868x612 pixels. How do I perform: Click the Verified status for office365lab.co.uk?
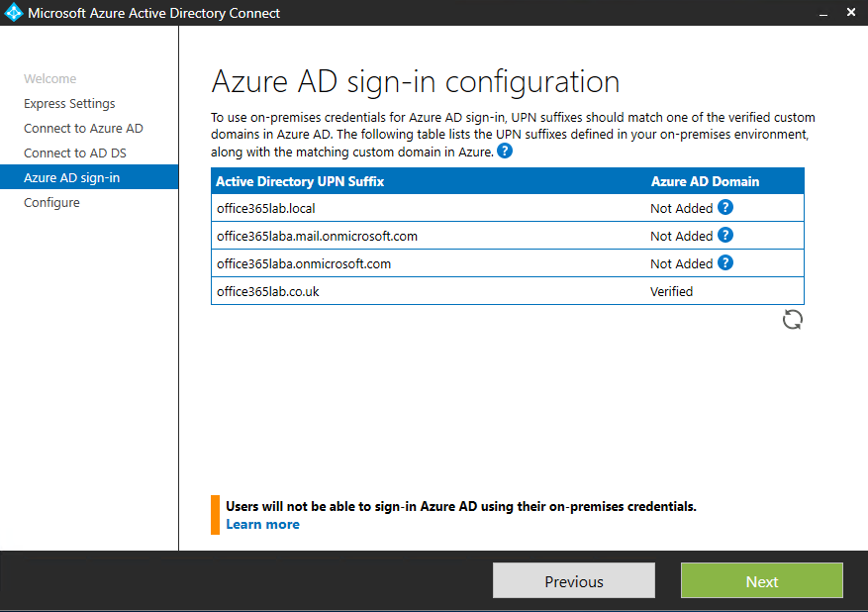671,291
